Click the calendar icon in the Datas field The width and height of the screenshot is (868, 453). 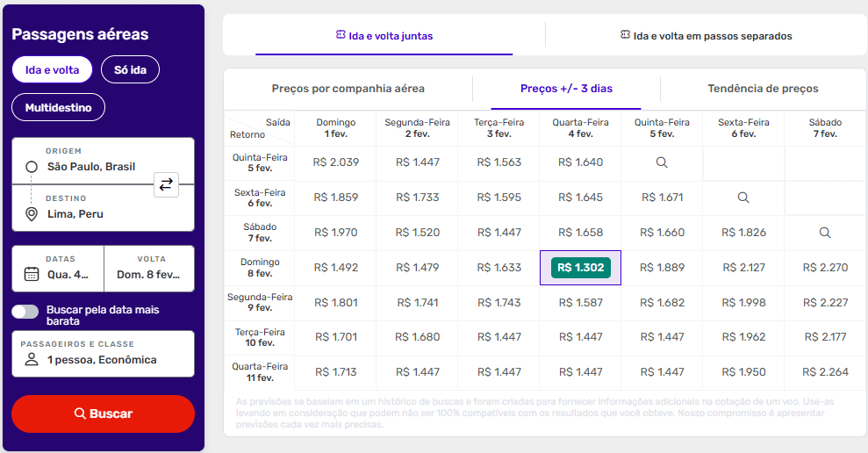pyautogui.click(x=32, y=274)
